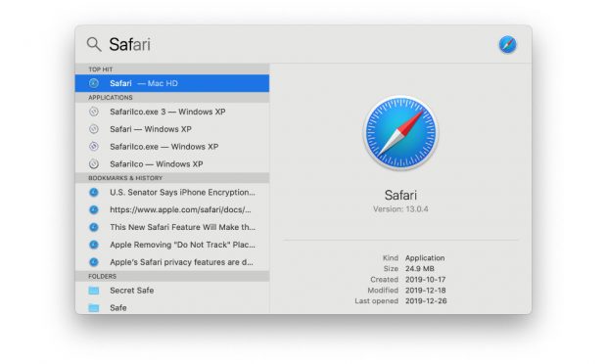Image resolution: width=607 pixels, height=364 pixels.
Task: Click icon beside This New Safari Feature
Action: pyautogui.click(x=94, y=227)
